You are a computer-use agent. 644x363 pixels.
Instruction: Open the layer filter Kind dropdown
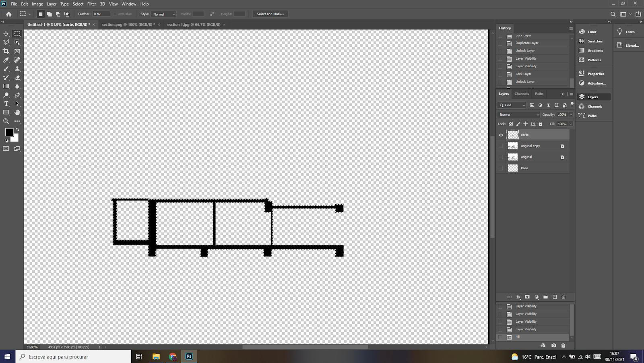pos(512,105)
